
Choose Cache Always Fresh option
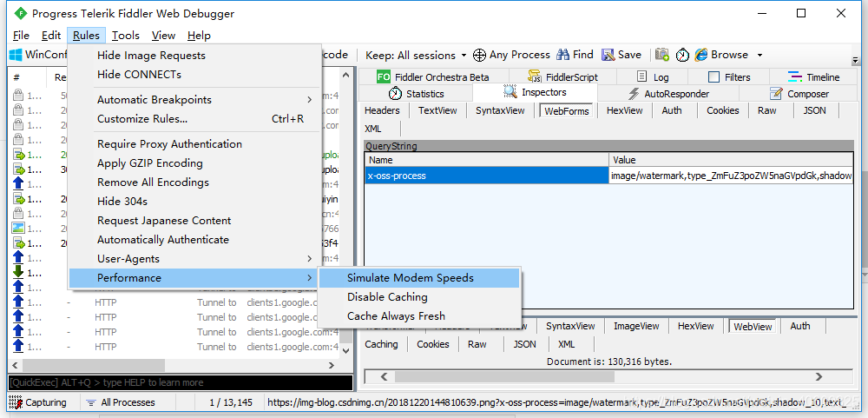coord(396,316)
